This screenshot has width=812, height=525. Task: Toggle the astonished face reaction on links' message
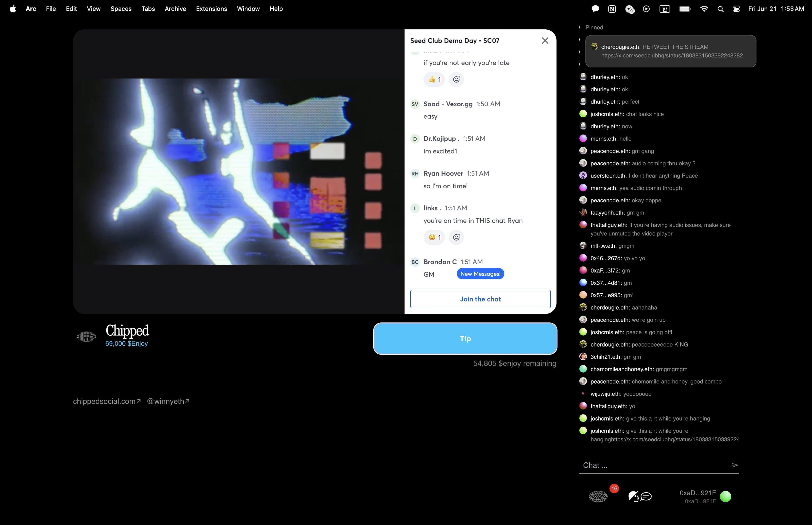(x=434, y=237)
